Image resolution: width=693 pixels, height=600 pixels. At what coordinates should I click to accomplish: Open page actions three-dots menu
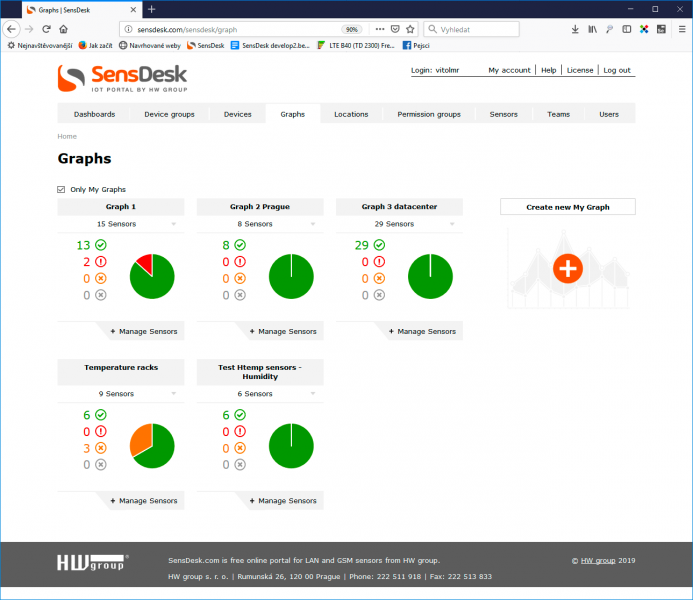[380, 29]
